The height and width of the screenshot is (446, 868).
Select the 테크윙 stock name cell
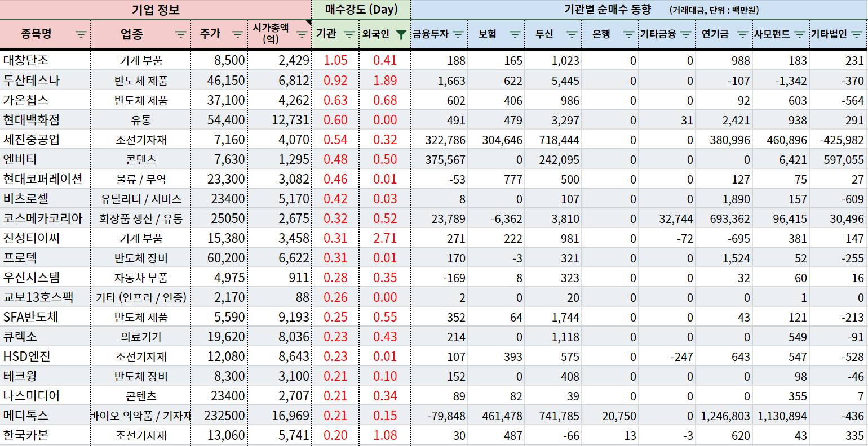tap(45, 376)
